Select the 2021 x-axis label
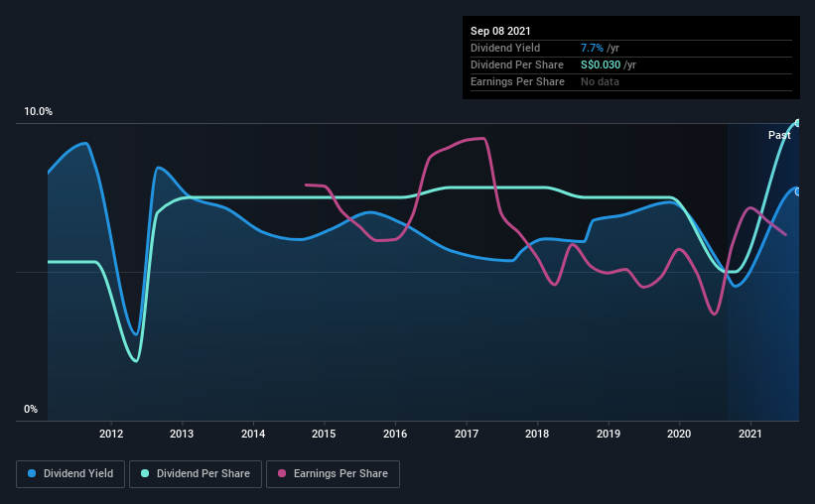 (750, 434)
